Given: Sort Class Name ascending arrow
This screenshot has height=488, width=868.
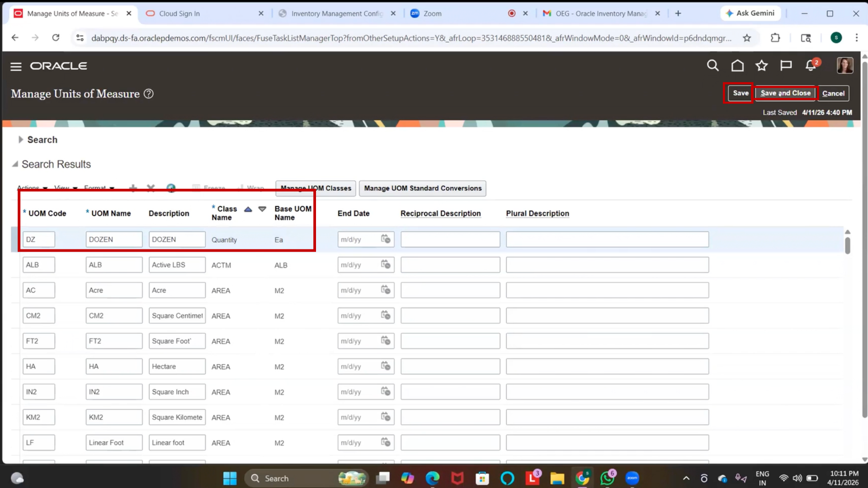Looking at the screenshot, I should [248, 209].
